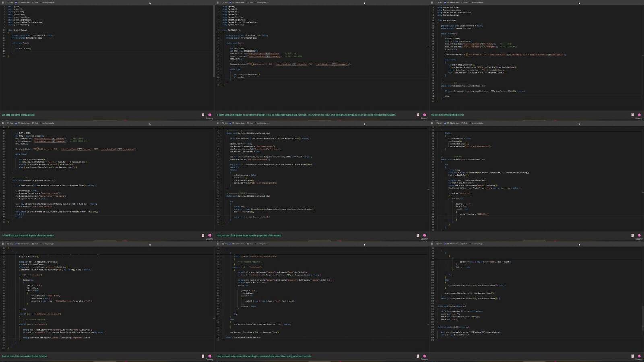Click caption 'We set the connected flag to true.'
The image size is (644, 362).
point(448,115)
